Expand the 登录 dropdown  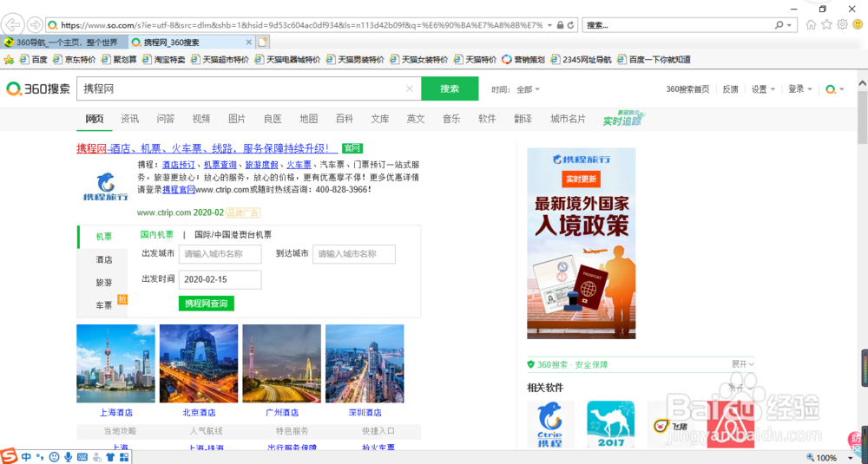[x=800, y=89]
